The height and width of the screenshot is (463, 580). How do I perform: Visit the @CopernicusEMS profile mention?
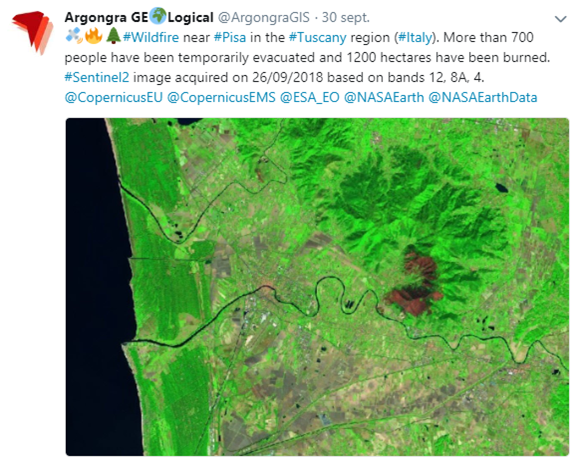click(221, 97)
